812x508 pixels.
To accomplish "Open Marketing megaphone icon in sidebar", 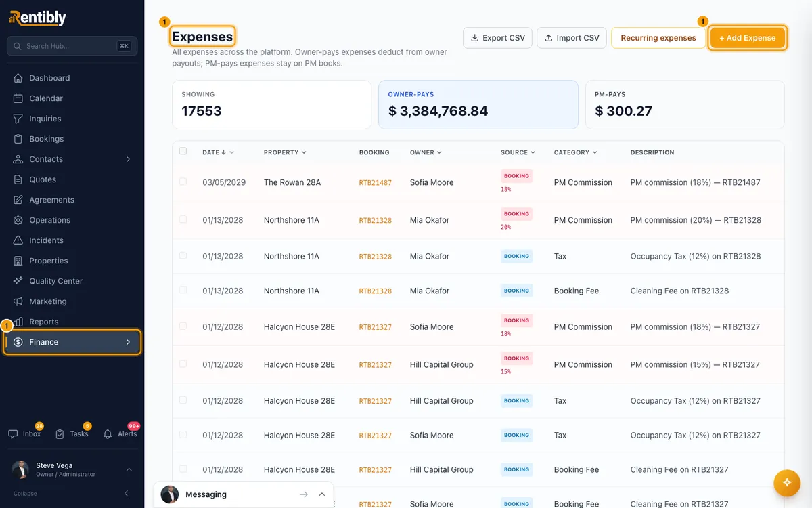I will 18,301.
